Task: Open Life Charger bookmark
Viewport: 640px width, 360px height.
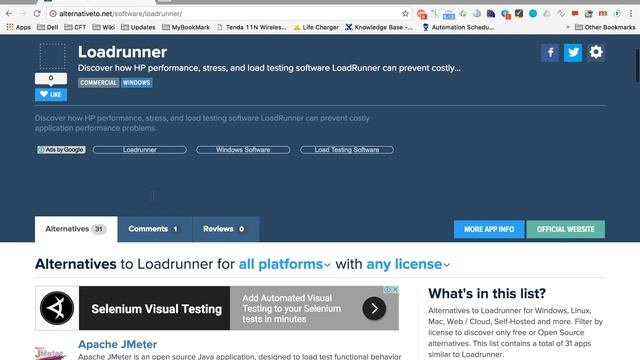Action: click(x=316, y=27)
